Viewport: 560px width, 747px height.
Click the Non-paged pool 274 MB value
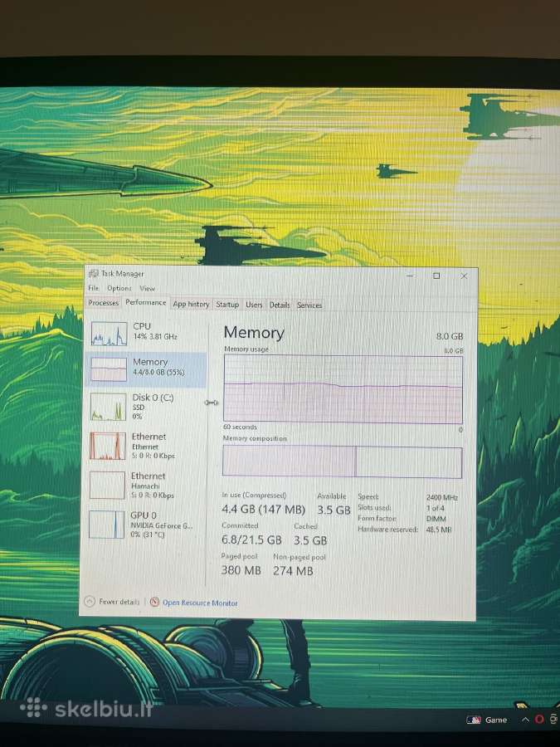293,571
